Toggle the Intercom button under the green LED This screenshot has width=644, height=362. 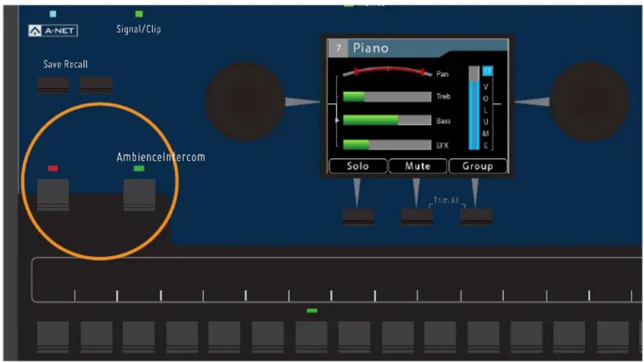(x=139, y=195)
